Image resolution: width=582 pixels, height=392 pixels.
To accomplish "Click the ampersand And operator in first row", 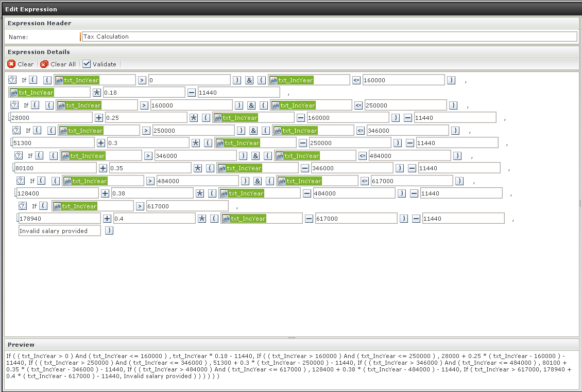I will point(249,80).
